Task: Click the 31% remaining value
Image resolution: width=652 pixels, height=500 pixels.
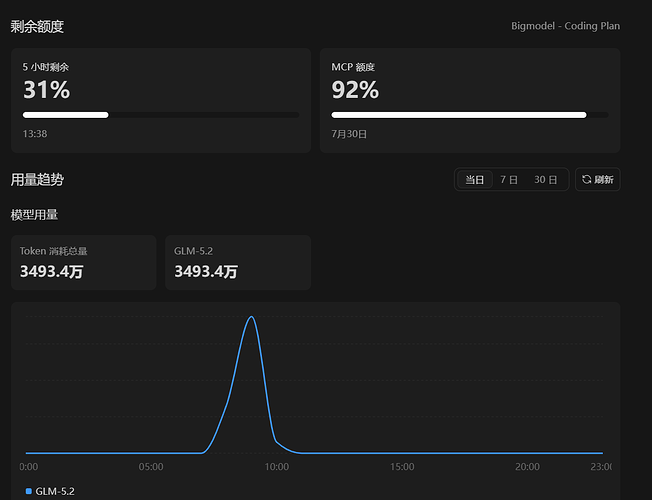Action: click(x=47, y=89)
